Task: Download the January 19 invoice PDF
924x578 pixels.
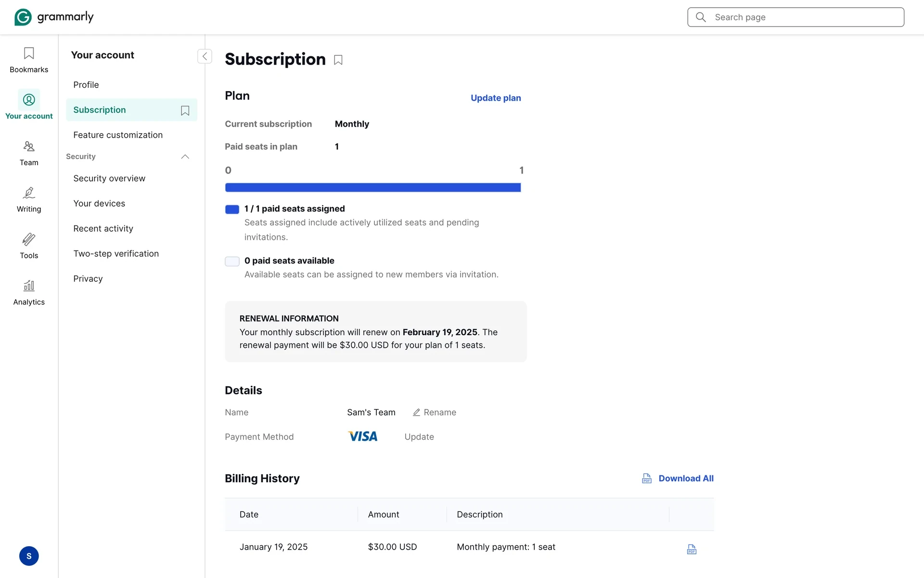Action: point(692,549)
